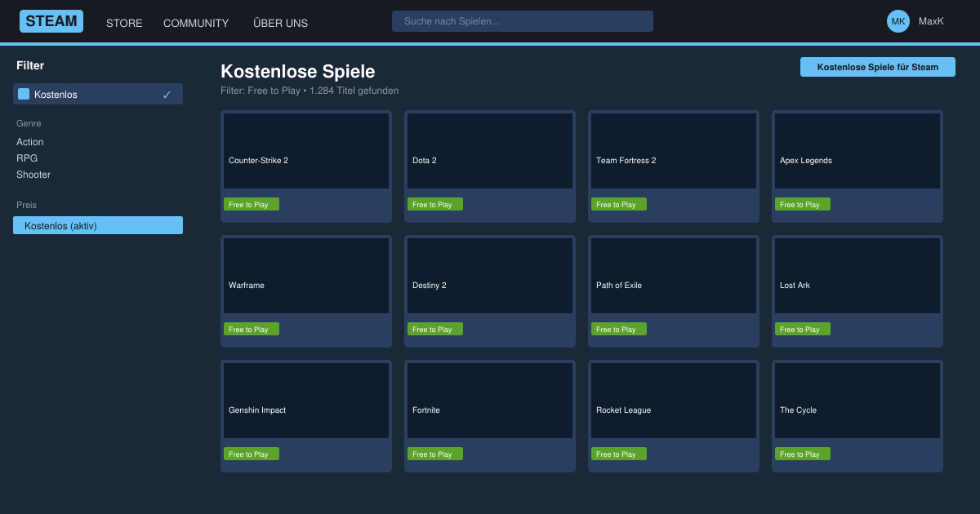Click Free to Play tag under Lost Ark
This screenshot has height=514, width=980.
pyautogui.click(x=803, y=329)
